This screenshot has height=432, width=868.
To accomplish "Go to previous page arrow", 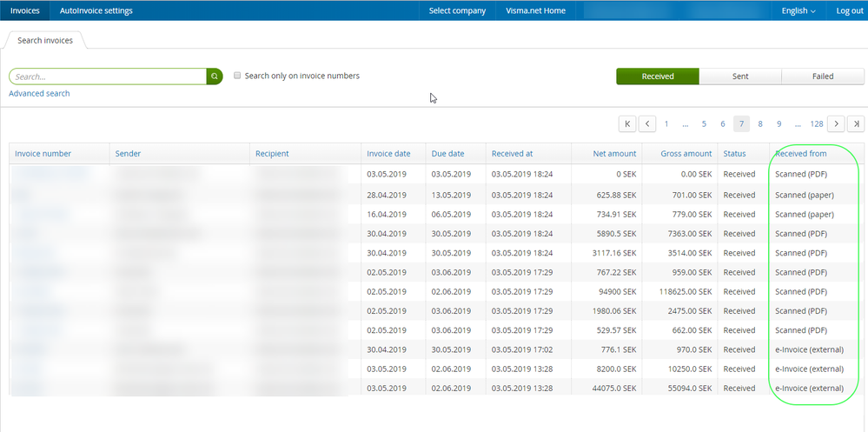I will [x=647, y=124].
